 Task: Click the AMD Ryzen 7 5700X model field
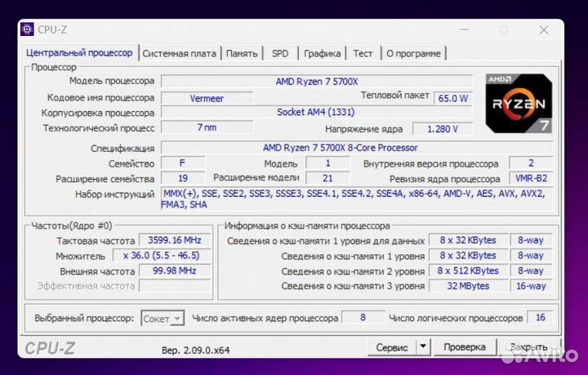coord(317,82)
